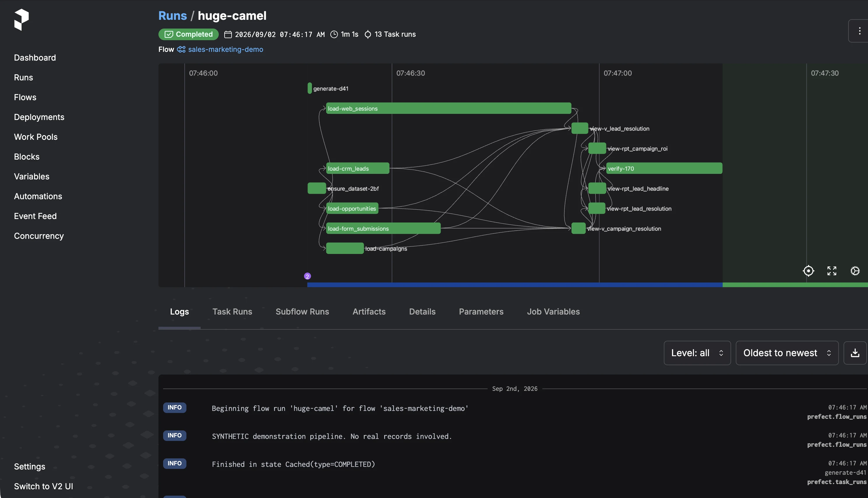Open the sales-marketing-demo flow link
The height and width of the screenshot is (498, 868).
(x=226, y=49)
